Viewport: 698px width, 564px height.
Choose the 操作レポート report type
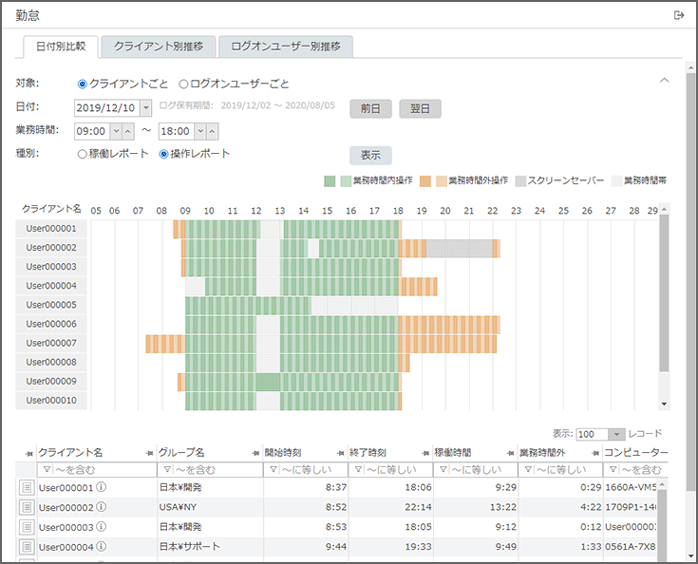click(163, 154)
